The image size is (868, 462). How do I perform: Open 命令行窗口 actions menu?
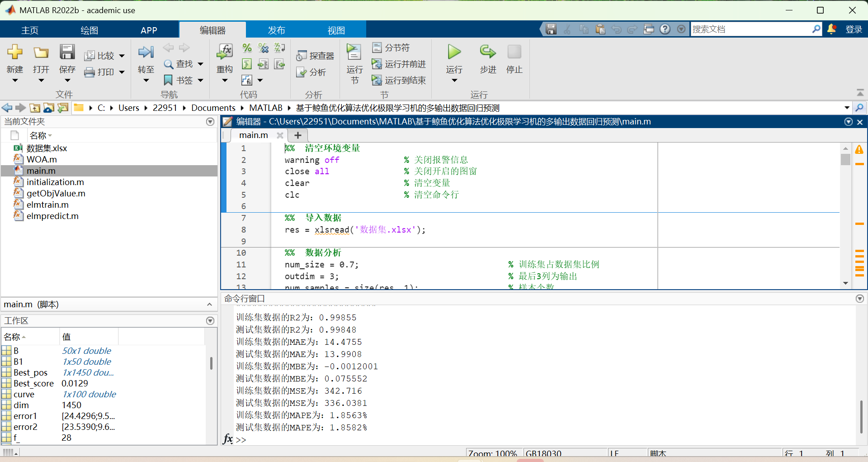pos(860,299)
